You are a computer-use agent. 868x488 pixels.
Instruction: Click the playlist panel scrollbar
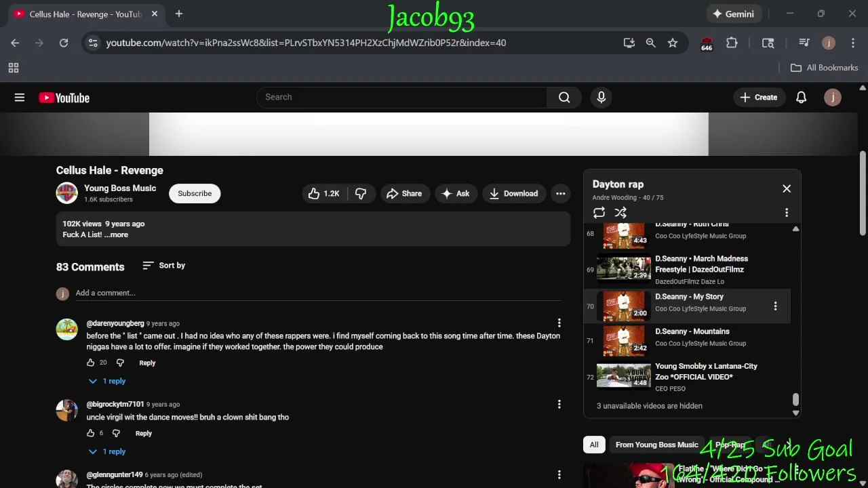[795, 399]
